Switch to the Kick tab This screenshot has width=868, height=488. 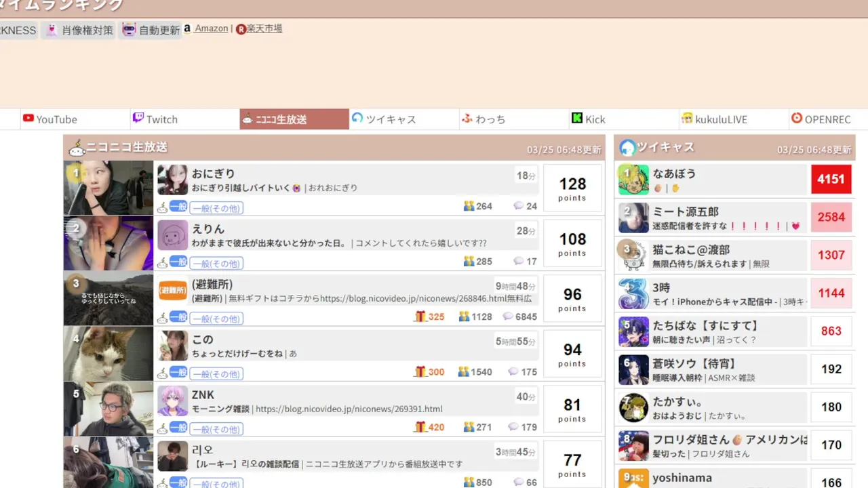click(624, 119)
